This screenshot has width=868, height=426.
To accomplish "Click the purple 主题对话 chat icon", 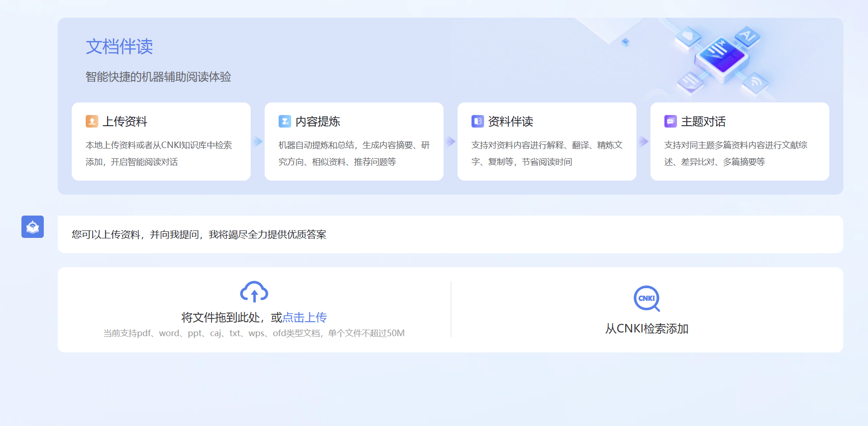I will pos(670,121).
